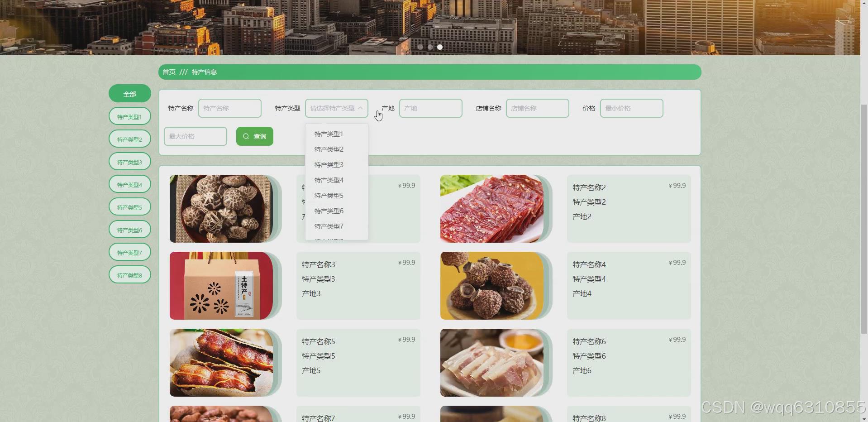This screenshot has height=422, width=868.
Task: Open the 特产名称2 product title
Action: point(589,187)
